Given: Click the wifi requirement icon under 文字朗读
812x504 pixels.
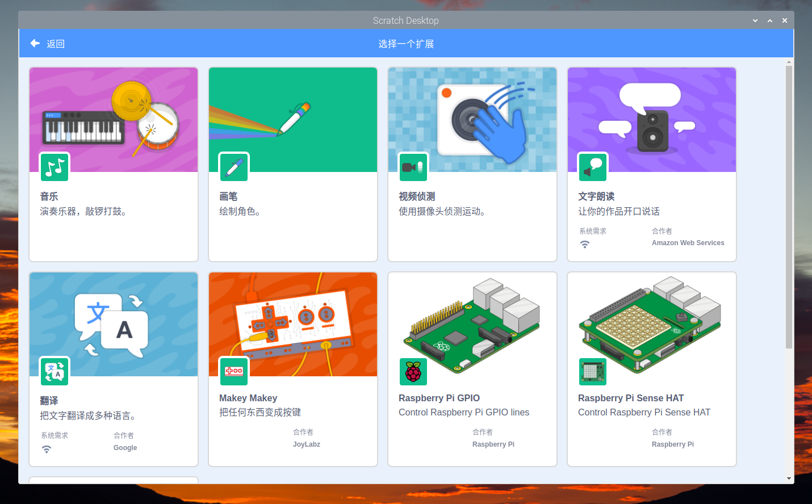Looking at the screenshot, I should pyautogui.click(x=585, y=244).
